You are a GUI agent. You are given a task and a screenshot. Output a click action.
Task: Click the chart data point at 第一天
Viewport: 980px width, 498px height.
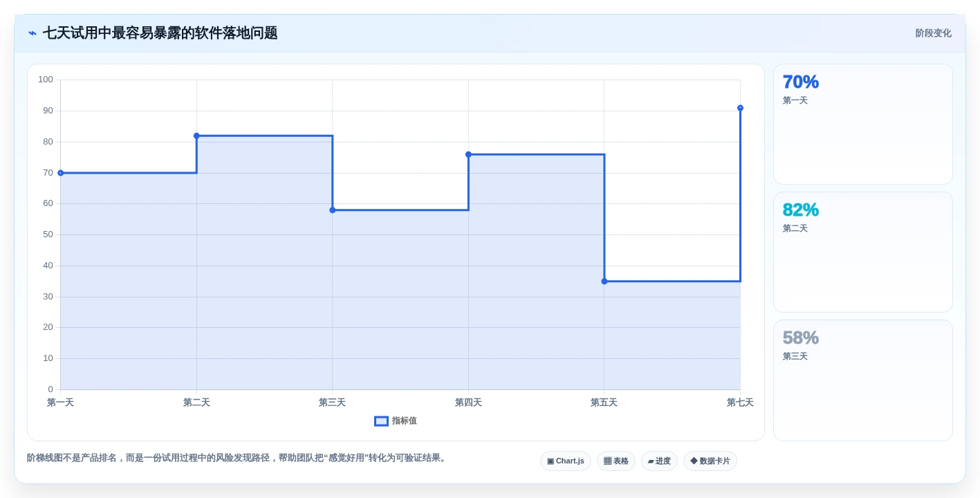coord(61,173)
